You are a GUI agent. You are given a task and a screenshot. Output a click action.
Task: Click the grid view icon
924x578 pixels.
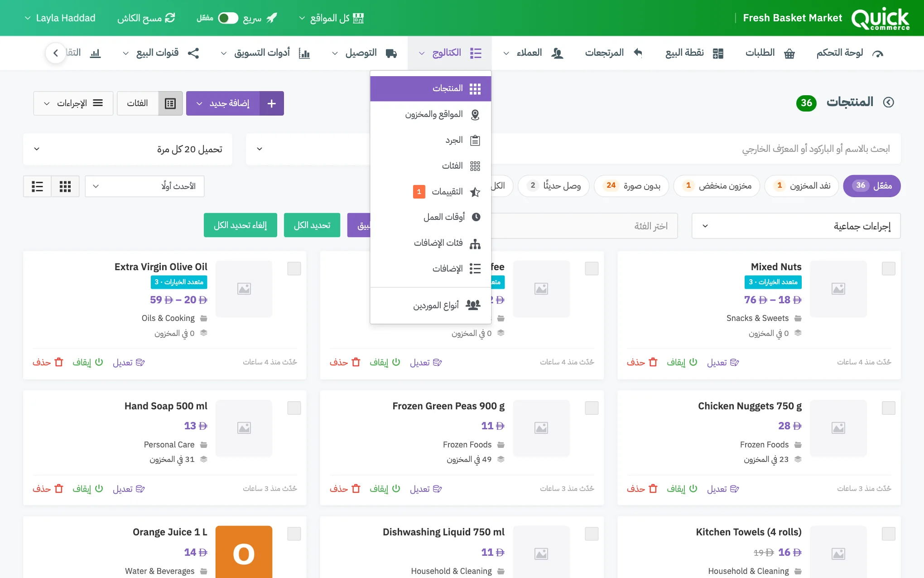click(65, 186)
